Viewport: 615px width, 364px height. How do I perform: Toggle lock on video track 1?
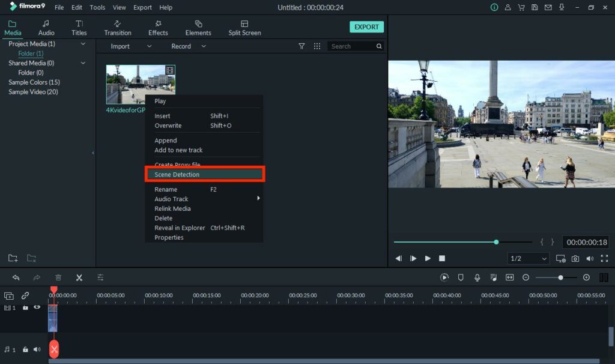click(x=25, y=308)
